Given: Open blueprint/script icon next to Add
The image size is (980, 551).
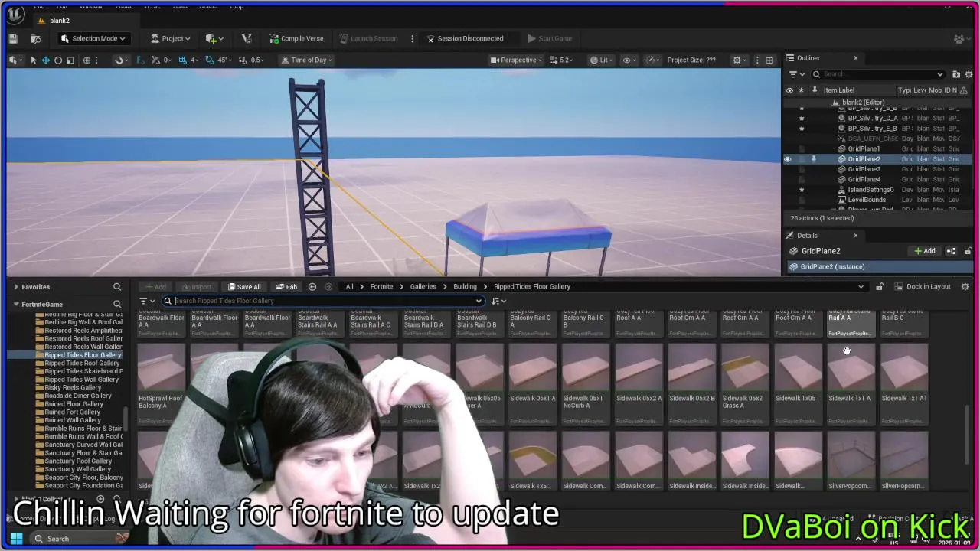Looking at the screenshot, I should pos(951,251).
